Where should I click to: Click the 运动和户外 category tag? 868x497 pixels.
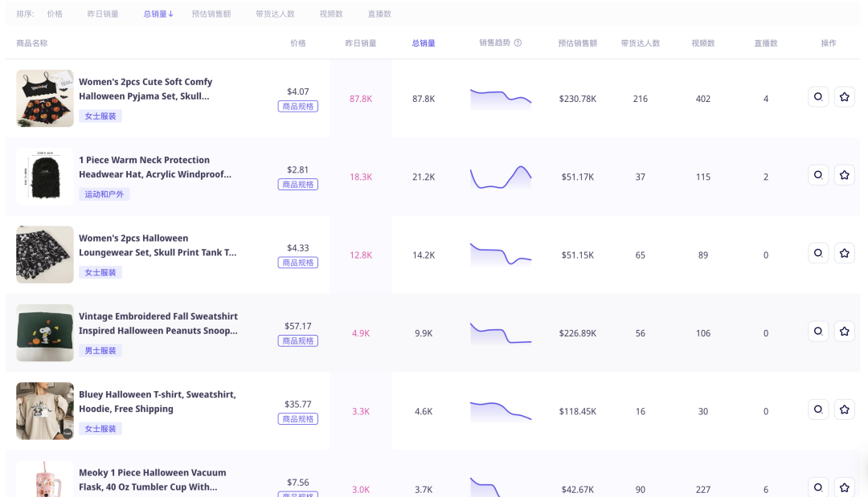click(x=104, y=194)
